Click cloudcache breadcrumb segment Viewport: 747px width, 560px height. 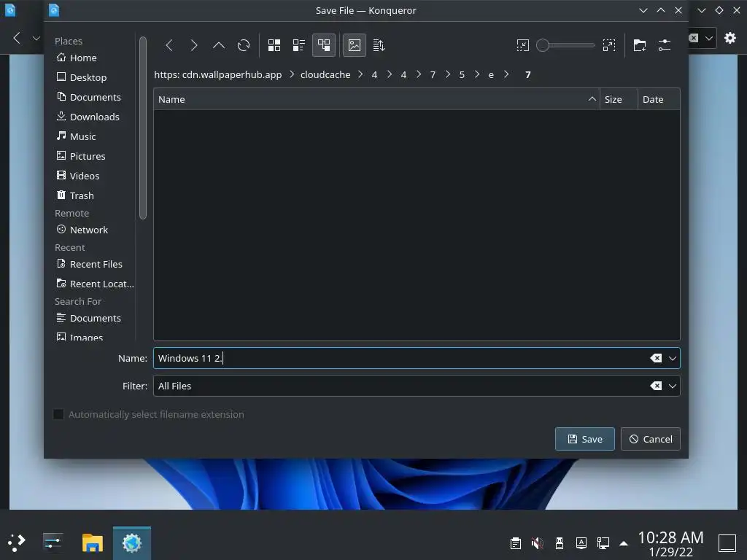pos(325,75)
